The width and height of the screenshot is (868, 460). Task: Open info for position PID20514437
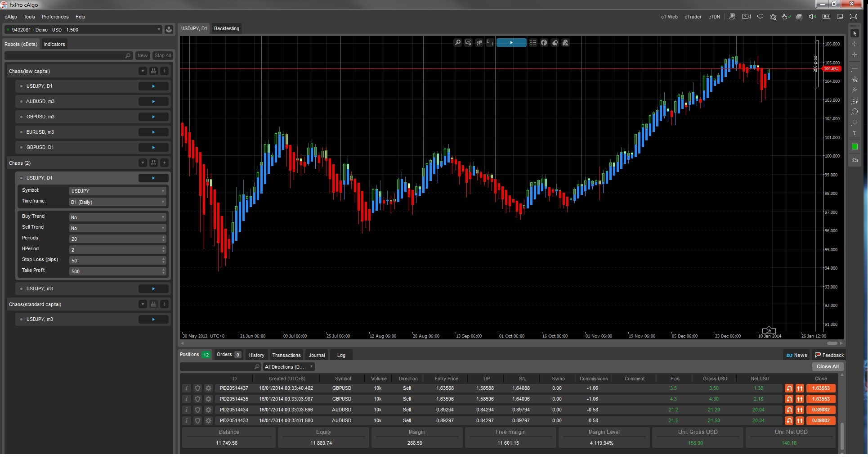(x=187, y=388)
